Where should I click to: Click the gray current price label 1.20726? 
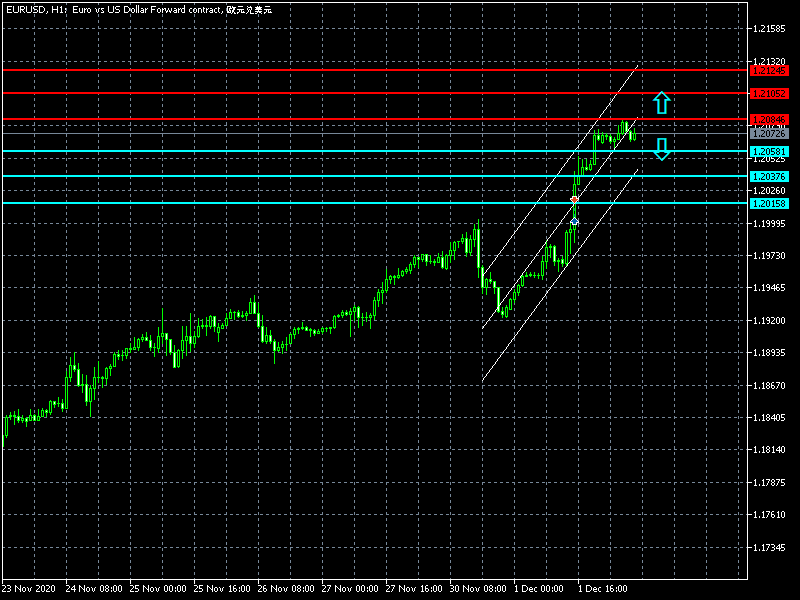[769, 133]
